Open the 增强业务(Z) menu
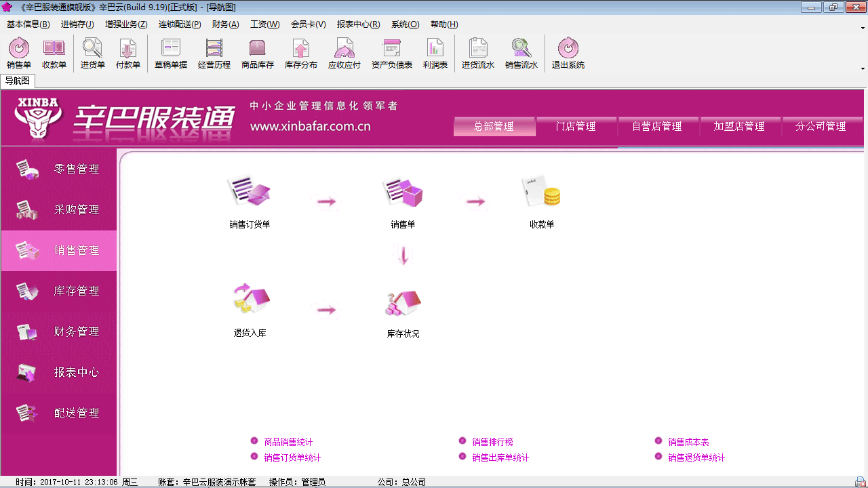Image resolution: width=868 pixels, height=488 pixels. coord(126,24)
